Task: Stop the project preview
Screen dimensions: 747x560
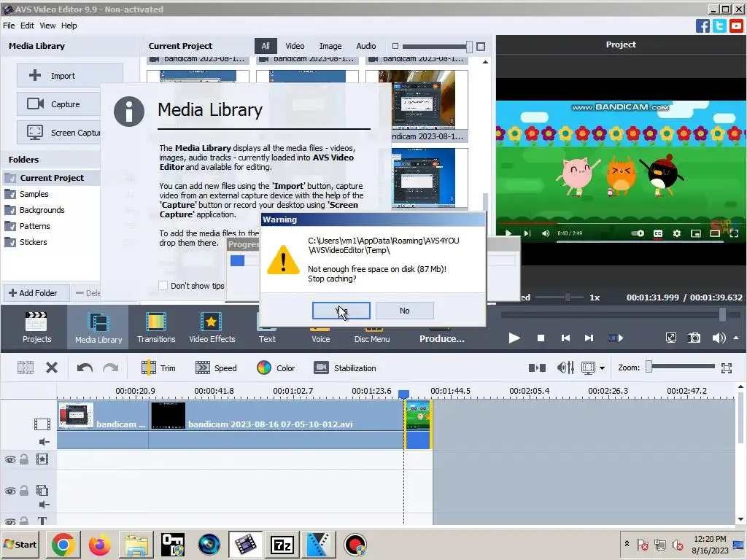Action: point(541,338)
